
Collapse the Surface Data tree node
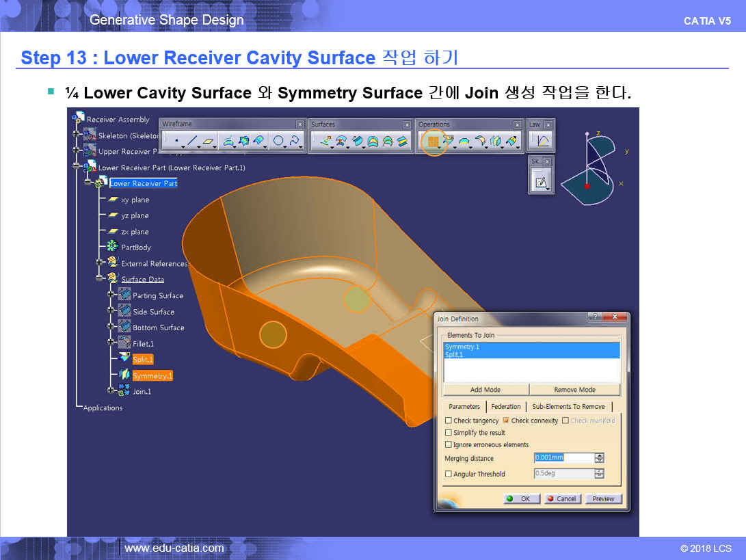pos(99,279)
